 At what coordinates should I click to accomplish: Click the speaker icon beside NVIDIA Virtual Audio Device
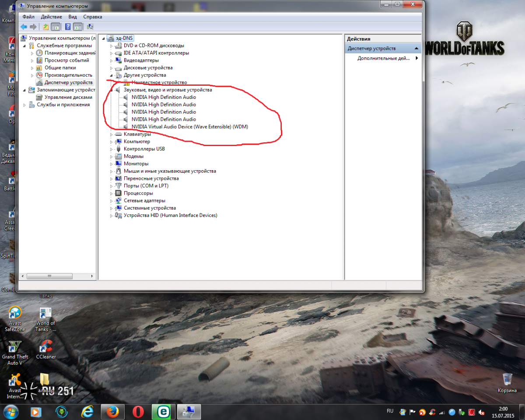point(126,127)
